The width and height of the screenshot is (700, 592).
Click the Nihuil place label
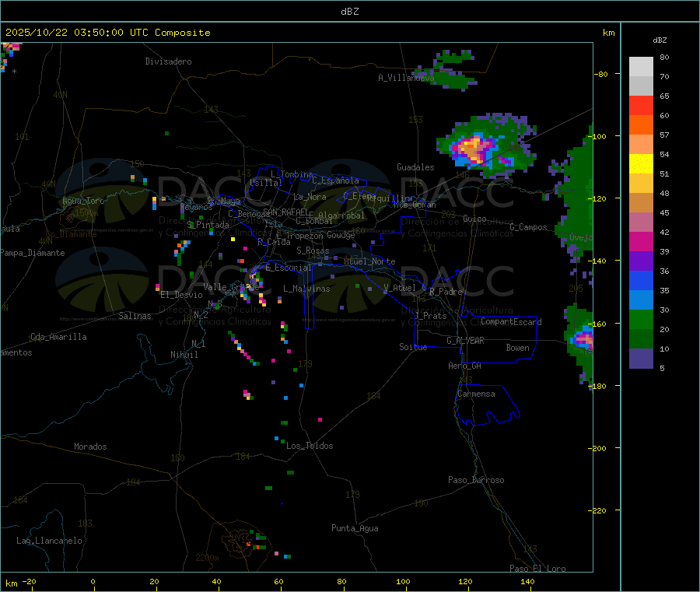[x=184, y=355]
